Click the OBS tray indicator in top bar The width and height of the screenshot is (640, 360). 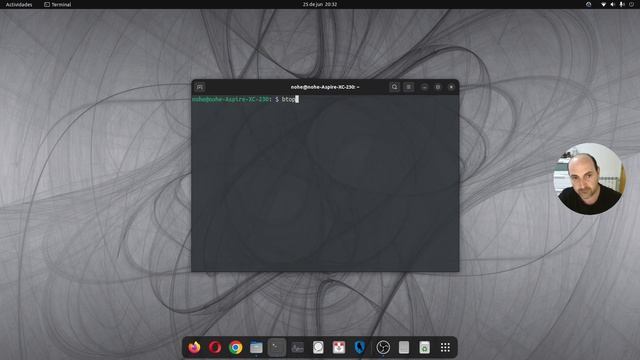click(x=589, y=4)
